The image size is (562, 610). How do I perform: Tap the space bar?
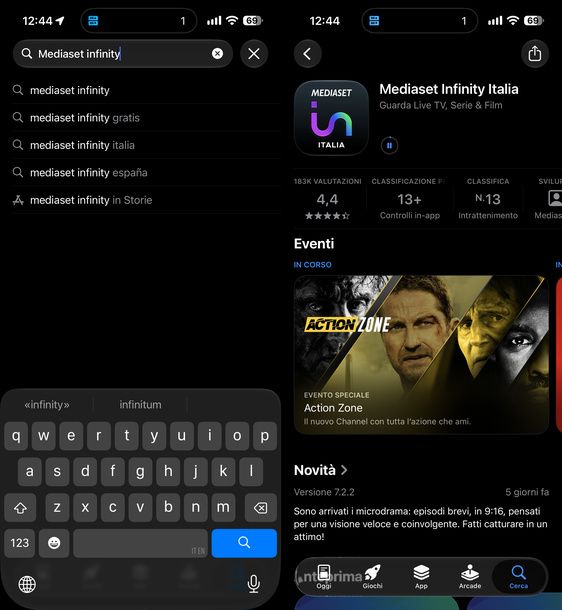(x=140, y=543)
